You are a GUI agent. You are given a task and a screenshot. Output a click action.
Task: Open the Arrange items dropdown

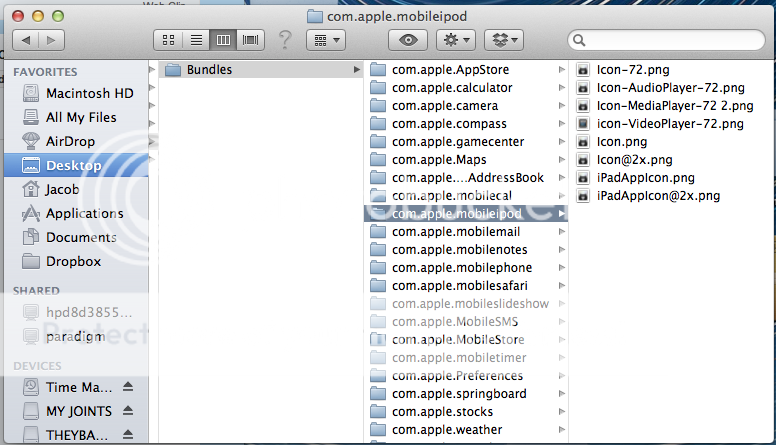[325, 40]
